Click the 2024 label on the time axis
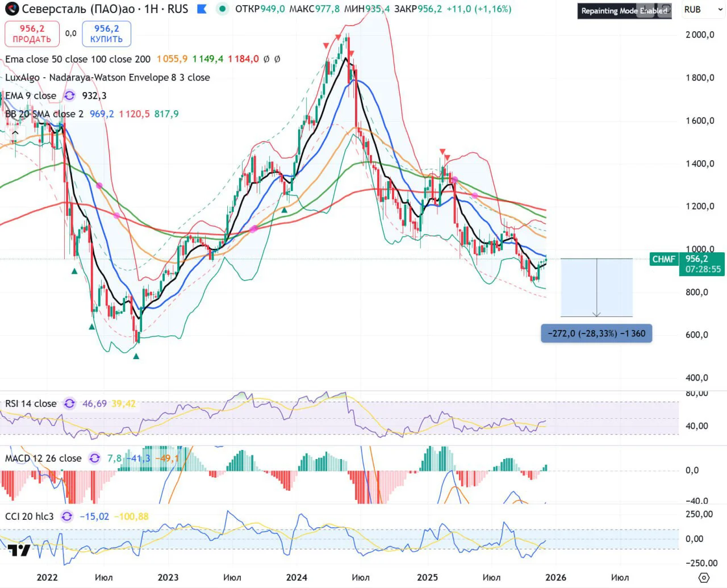The image size is (727, 588). pos(296,577)
